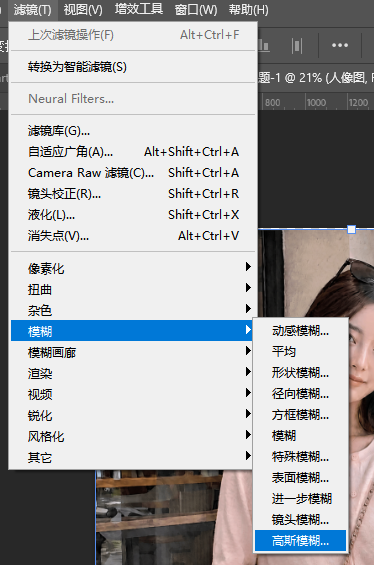Expand the 模糊画廊 submenu
This screenshot has height=565, width=374.
[x=133, y=352]
